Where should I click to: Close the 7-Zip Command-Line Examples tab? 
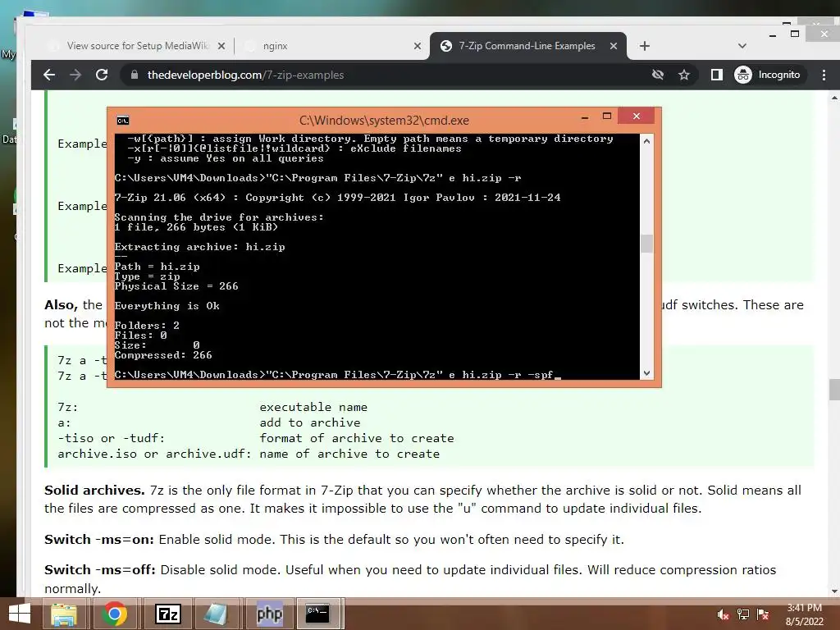[x=614, y=46]
